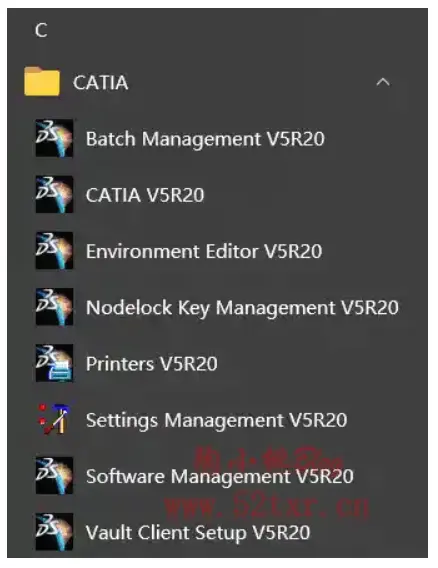Select the Printers V5R20 label
438x568 pixels.
152,364
